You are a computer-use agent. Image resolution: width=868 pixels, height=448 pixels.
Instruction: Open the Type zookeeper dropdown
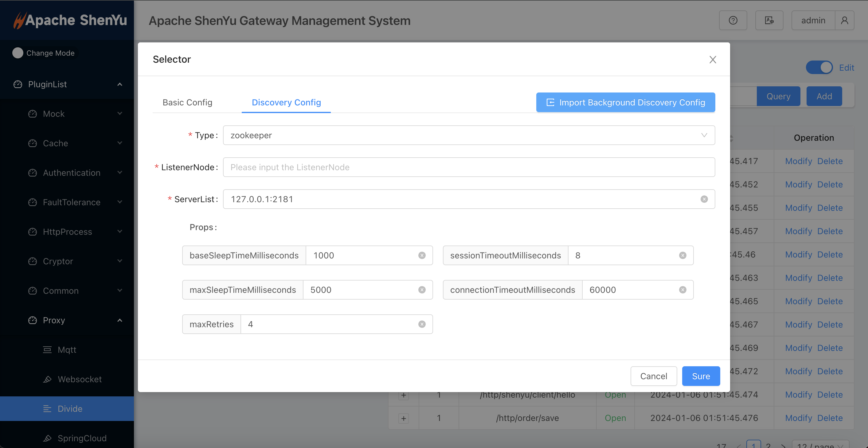point(468,135)
